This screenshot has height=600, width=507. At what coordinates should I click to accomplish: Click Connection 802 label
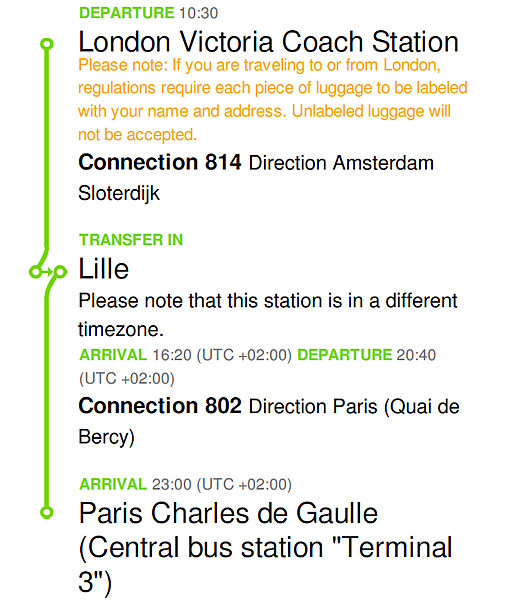click(x=160, y=406)
